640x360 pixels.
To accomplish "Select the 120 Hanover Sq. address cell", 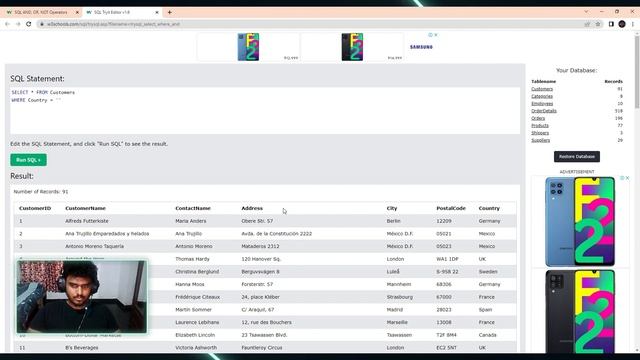I will click(x=261, y=259).
